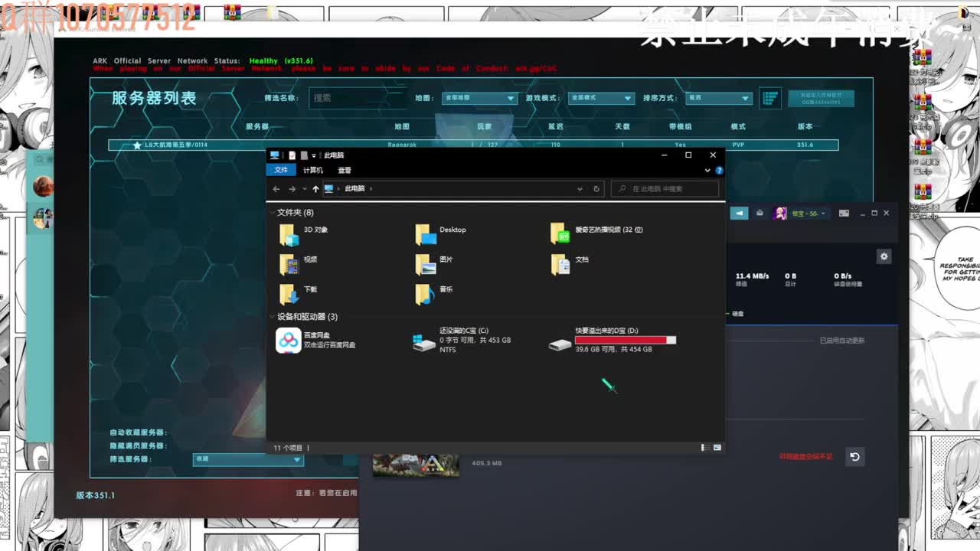Image resolution: width=980 pixels, height=551 pixels.
Task: Go back in File Explorer
Action: pos(276,188)
